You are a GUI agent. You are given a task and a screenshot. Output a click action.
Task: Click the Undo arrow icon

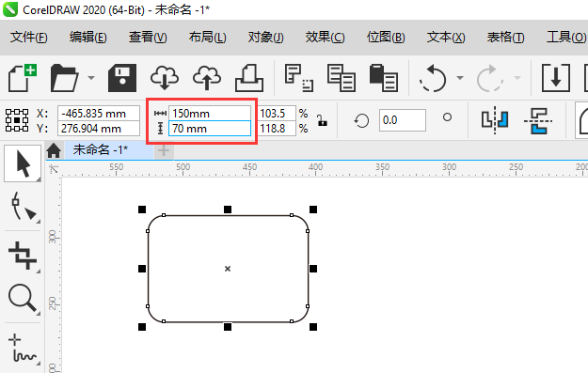pyautogui.click(x=433, y=78)
